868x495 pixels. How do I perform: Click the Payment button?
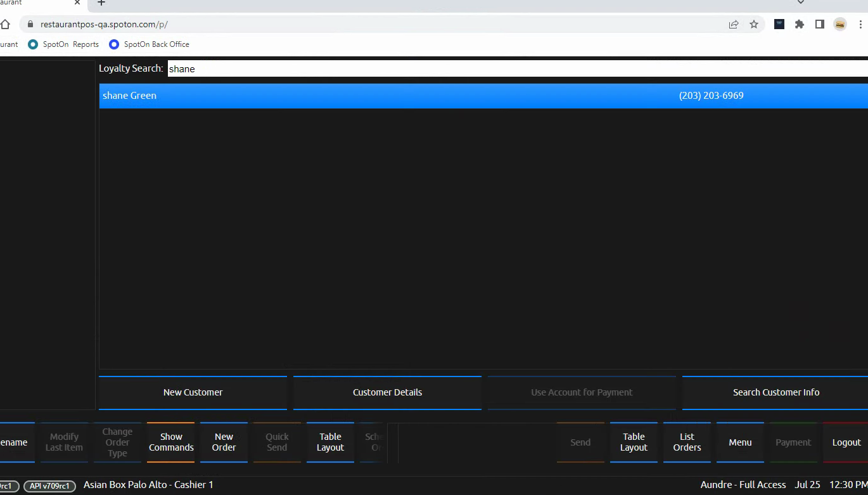[793, 442]
